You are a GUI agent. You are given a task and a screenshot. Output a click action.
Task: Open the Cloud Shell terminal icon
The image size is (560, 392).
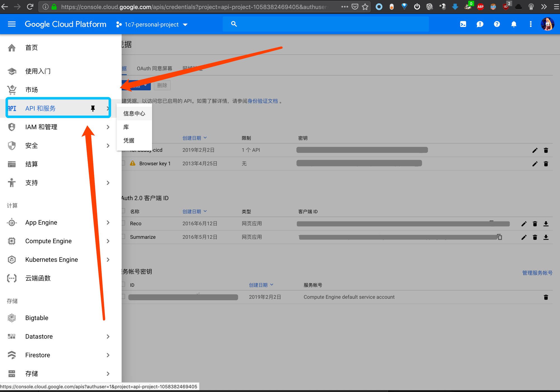(463, 24)
